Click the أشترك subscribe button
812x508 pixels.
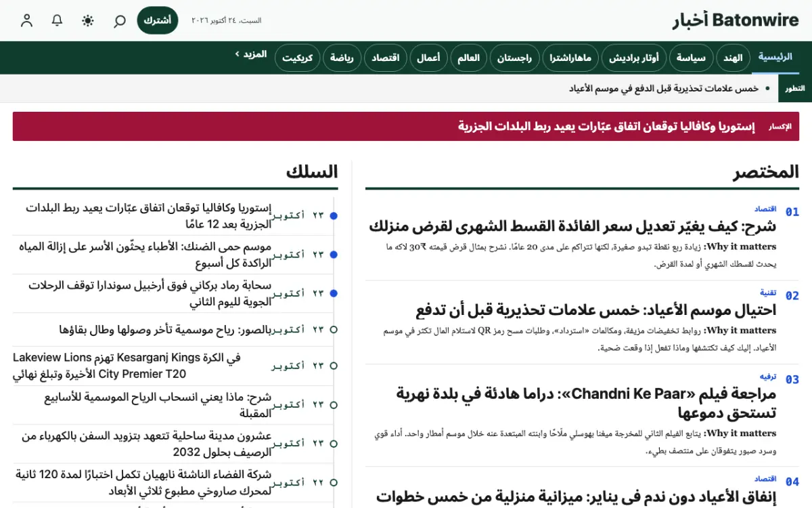tap(158, 20)
